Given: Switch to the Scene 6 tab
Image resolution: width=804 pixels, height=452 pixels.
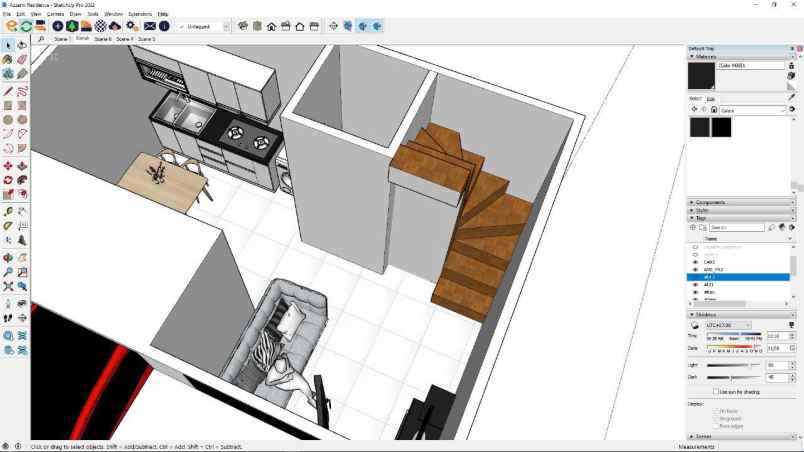Looking at the screenshot, I should tap(103, 39).
